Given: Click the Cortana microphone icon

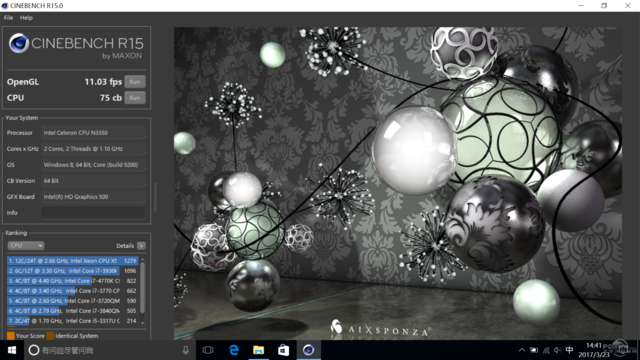Looking at the screenshot, I should tap(186, 350).
